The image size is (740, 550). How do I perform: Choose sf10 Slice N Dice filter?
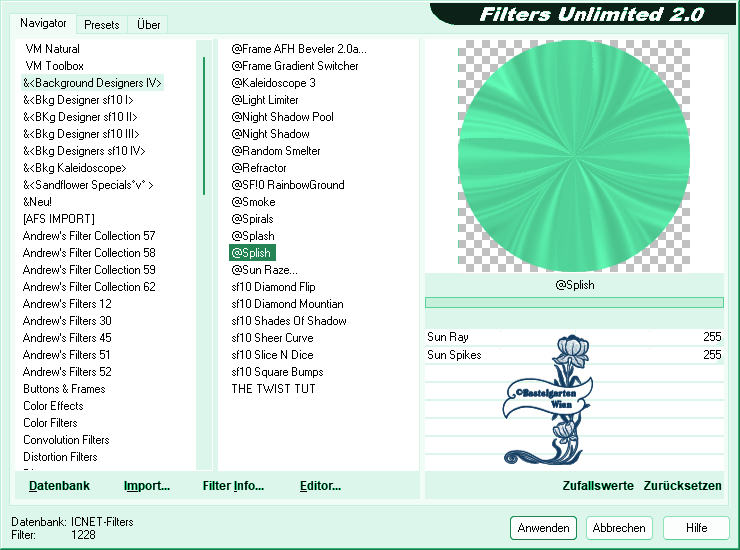click(x=272, y=355)
